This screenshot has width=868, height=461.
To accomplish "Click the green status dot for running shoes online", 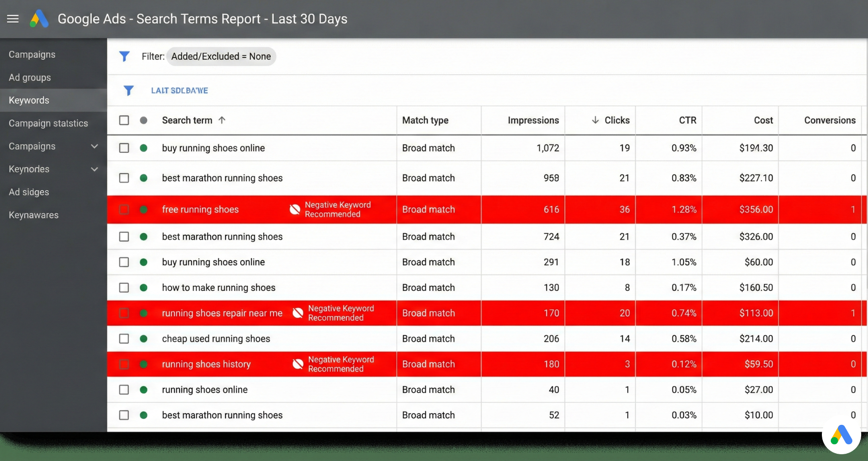I will point(143,390).
